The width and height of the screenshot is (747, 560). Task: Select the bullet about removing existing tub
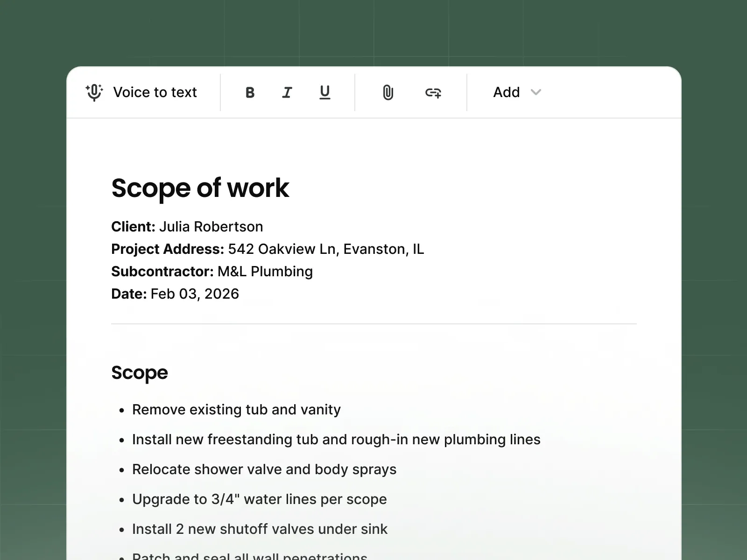[x=236, y=410]
